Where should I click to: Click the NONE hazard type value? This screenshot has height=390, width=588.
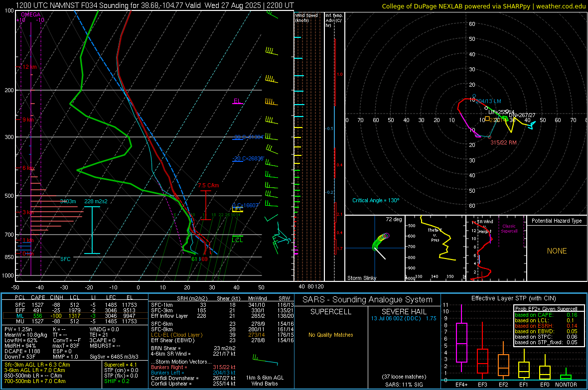[557, 251]
